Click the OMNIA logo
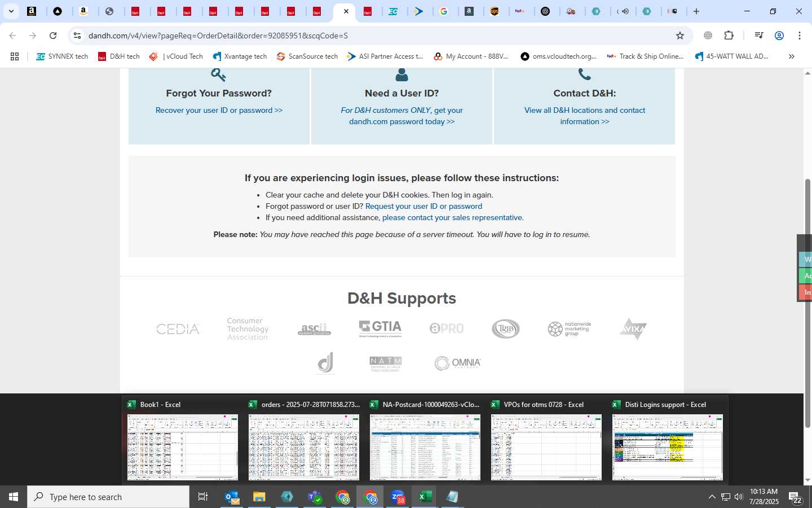The height and width of the screenshot is (508, 812). [458, 363]
